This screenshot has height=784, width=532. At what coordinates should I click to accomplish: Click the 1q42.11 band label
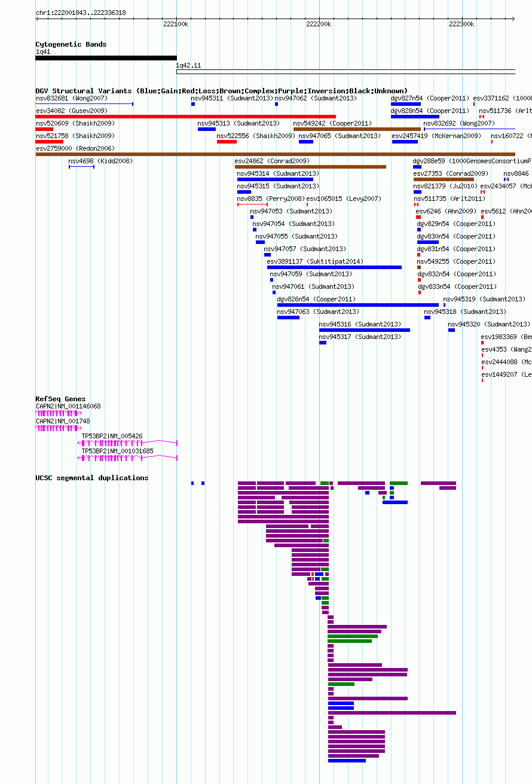(x=188, y=65)
